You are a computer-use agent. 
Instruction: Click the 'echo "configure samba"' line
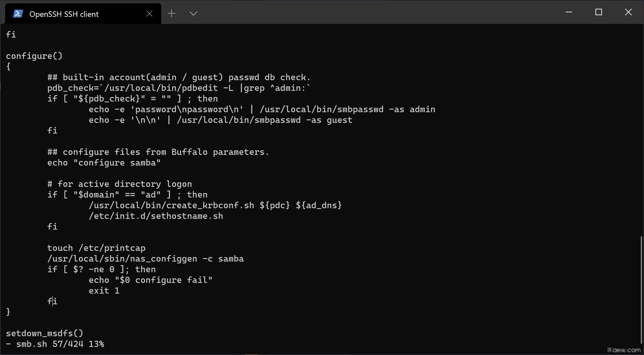point(104,163)
